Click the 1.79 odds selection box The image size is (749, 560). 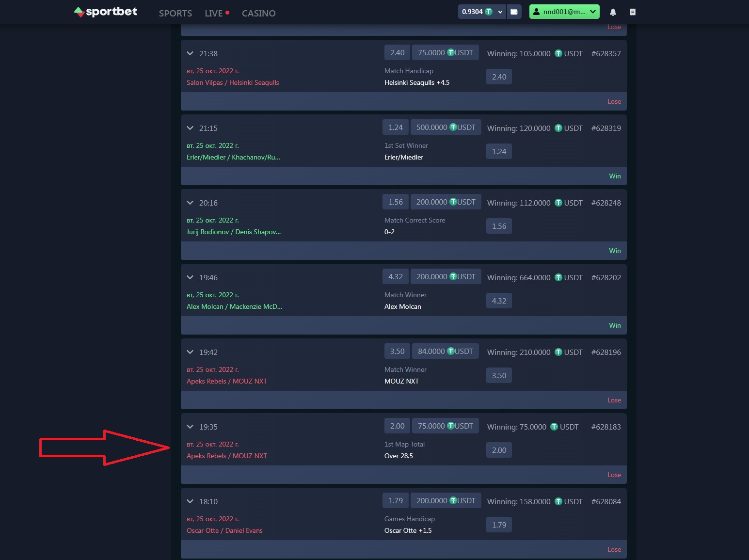click(x=499, y=525)
